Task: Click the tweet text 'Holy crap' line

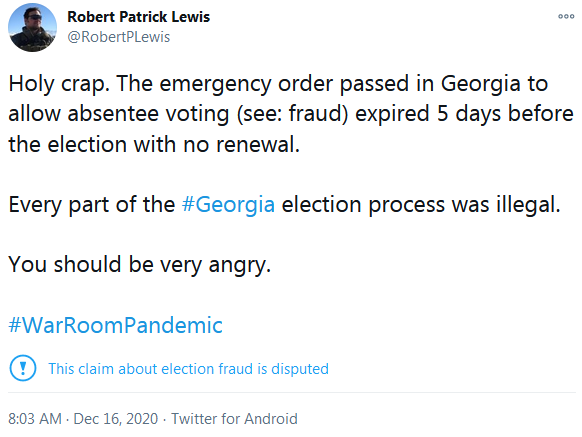Action: (278, 83)
